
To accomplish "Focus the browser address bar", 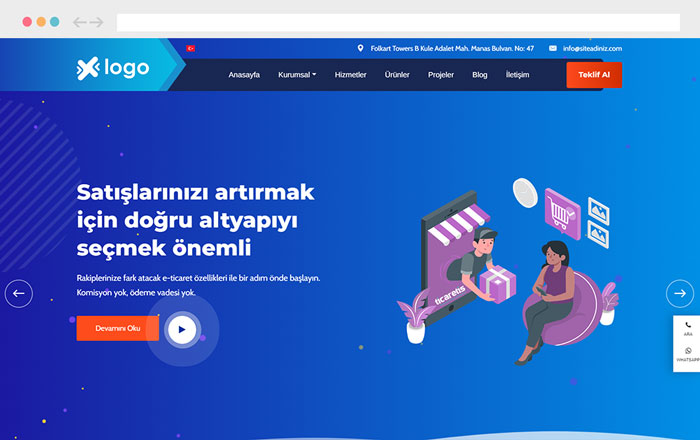I will [398, 22].
